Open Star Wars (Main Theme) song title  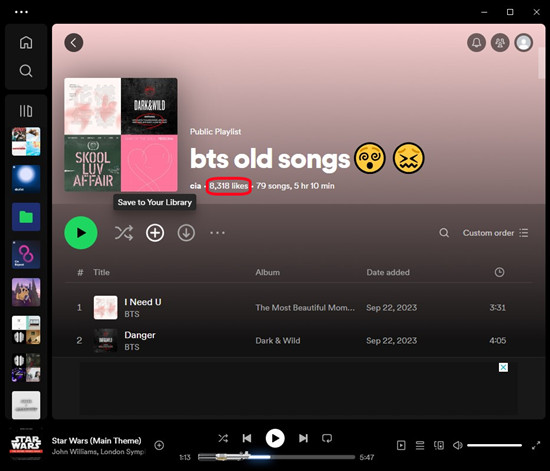tap(96, 441)
